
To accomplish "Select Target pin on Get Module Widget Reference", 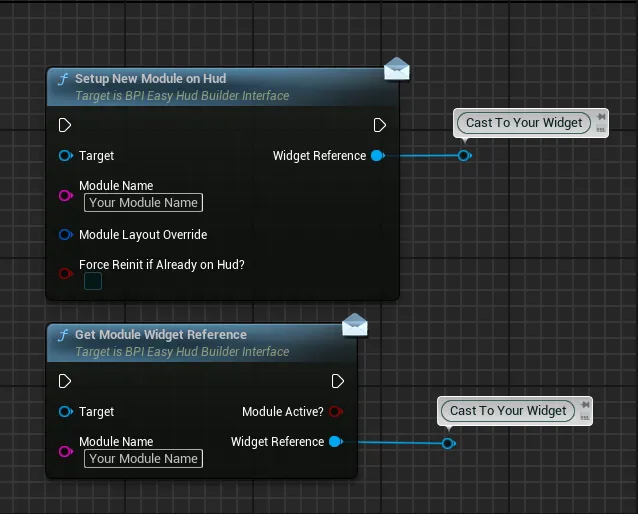I will click(x=66, y=411).
